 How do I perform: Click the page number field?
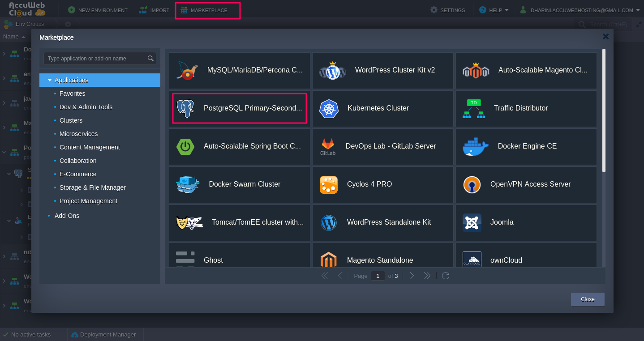pyautogui.click(x=378, y=276)
